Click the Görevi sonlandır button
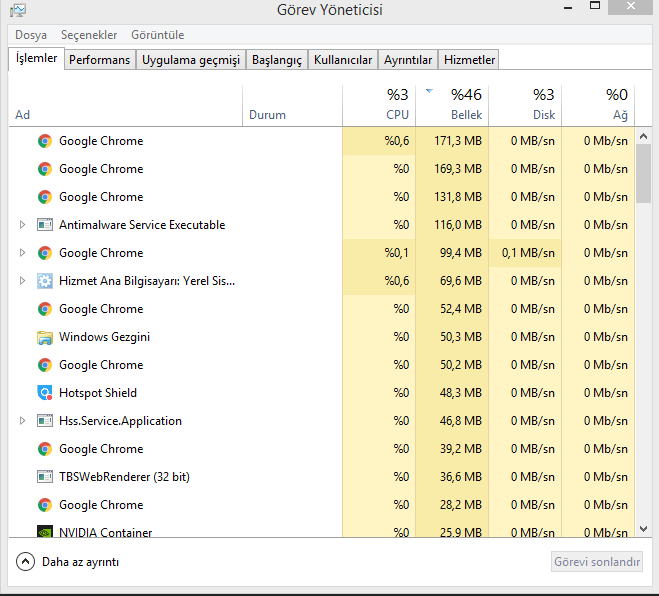The width and height of the screenshot is (659, 596). 597,562
